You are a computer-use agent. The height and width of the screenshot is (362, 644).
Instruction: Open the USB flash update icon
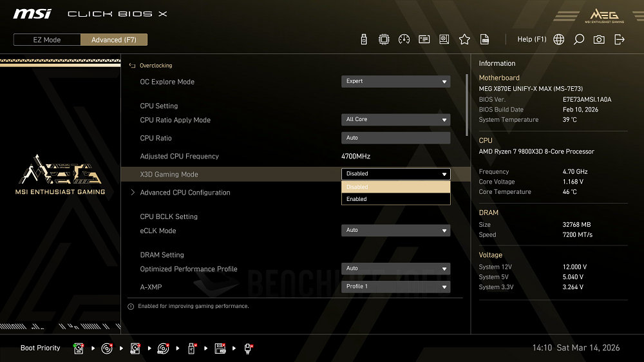pos(363,39)
